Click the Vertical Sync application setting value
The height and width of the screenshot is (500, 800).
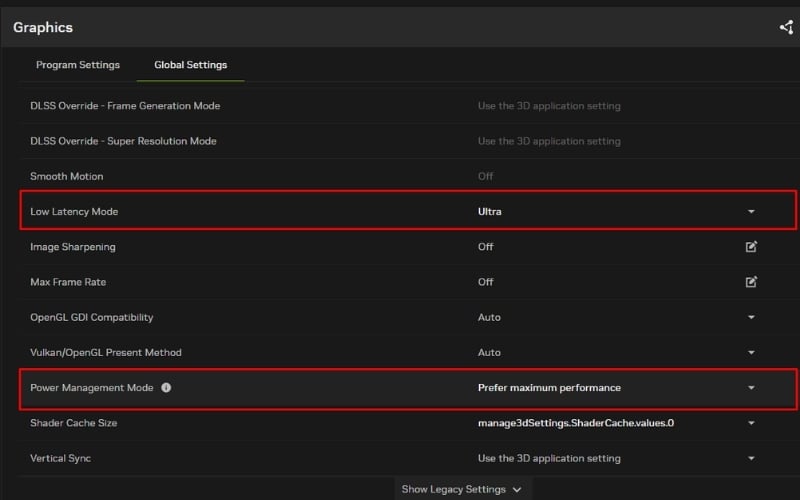549,458
